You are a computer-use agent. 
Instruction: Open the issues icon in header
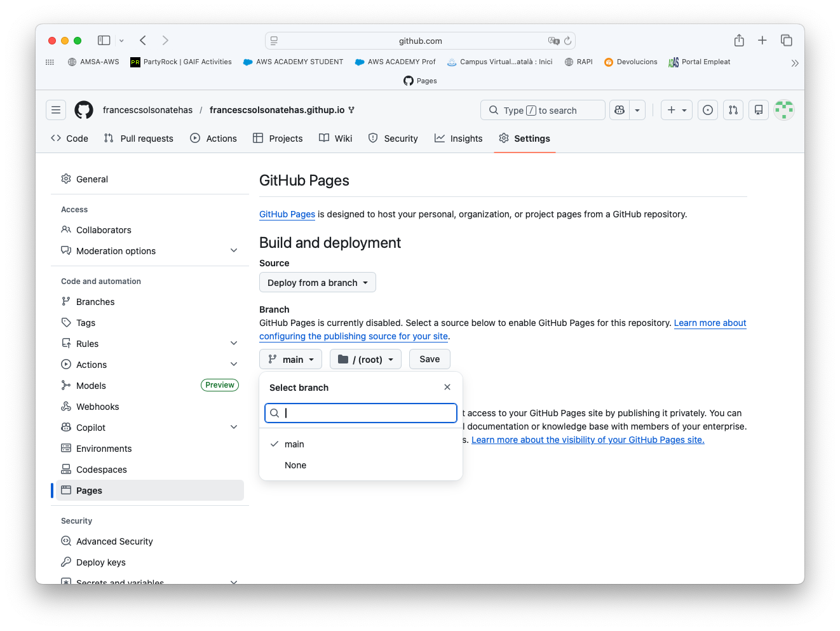(708, 110)
